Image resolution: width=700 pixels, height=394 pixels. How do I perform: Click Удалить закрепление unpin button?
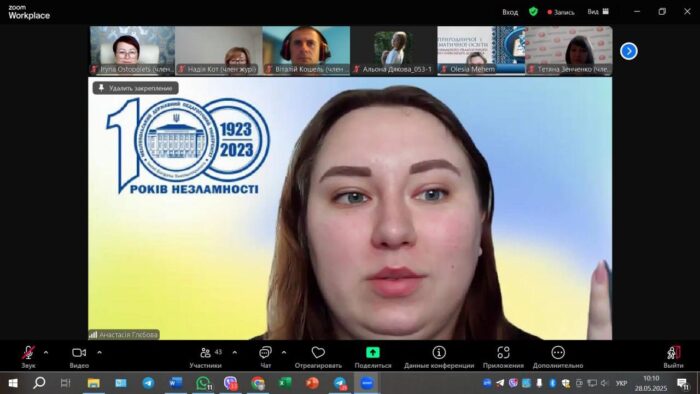136,88
